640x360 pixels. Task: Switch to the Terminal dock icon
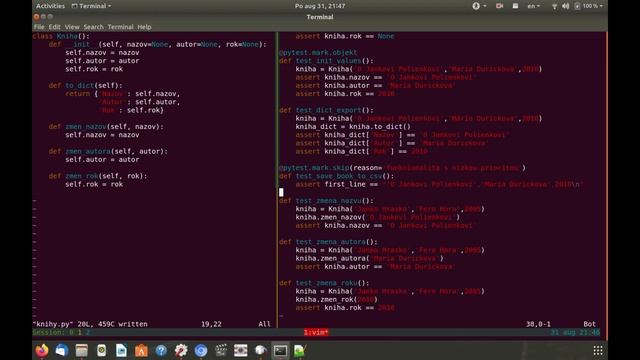[280, 350]
